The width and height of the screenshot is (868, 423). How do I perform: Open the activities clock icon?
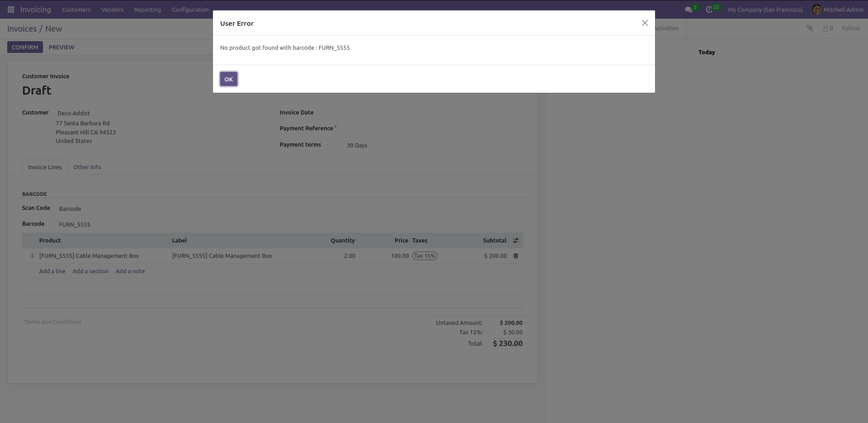(x=709, y=10)
